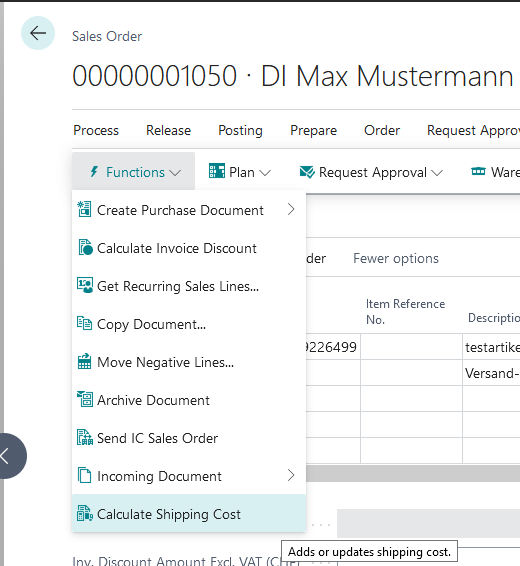The image size is (520, 566).
Task: Click the Incoming Document page icon
Action: [x=84, y=475]
